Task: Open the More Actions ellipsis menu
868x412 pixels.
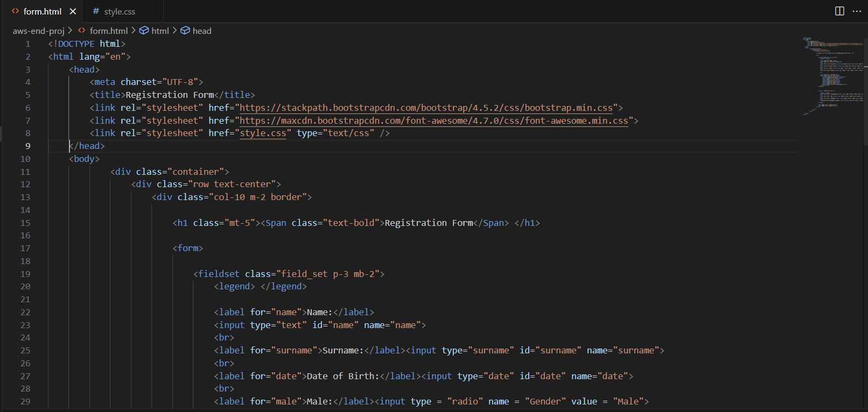Action: coord(857,11)
